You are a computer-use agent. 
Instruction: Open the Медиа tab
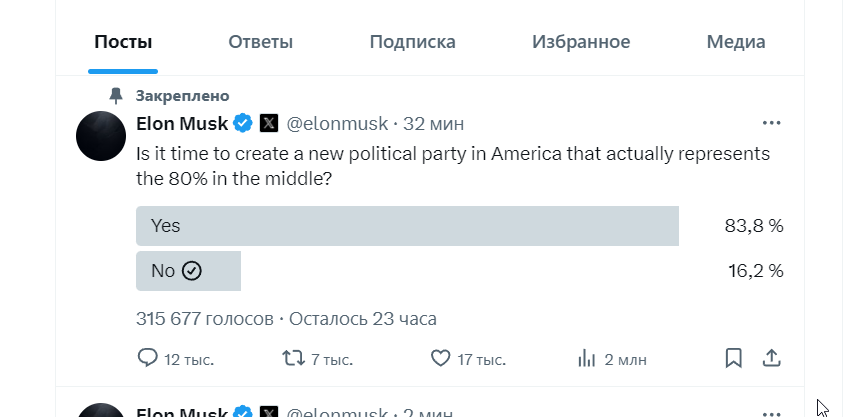tap(736, 42)
